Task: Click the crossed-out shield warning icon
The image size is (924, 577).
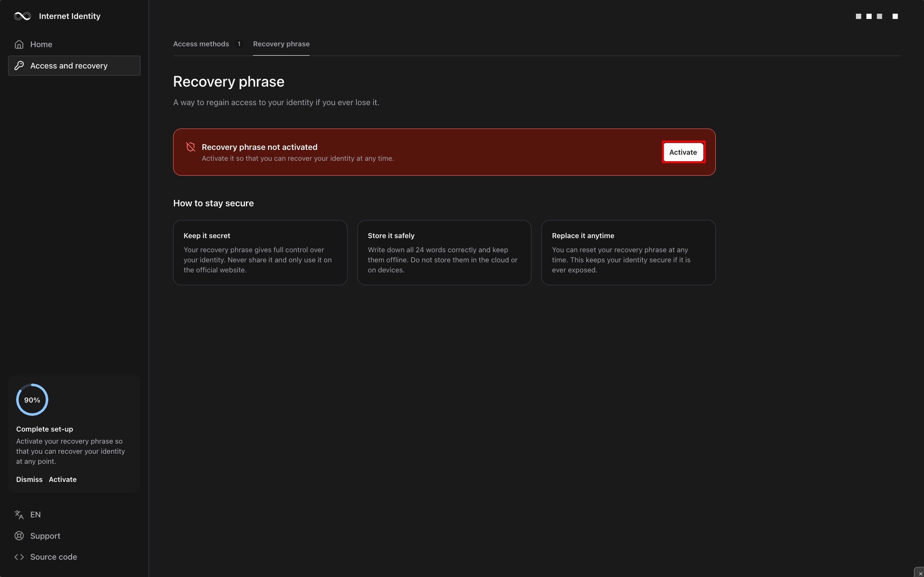Action: (191, 147)
